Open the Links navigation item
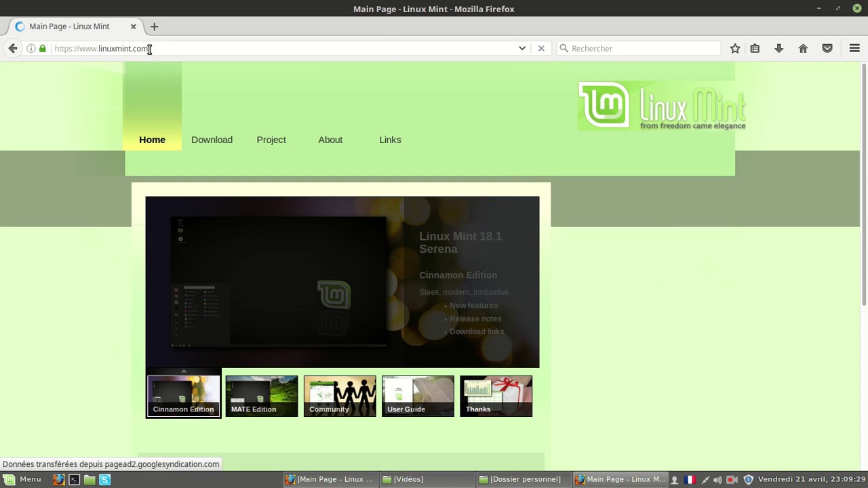This screenshot has height=488, width=868. (x=390, y=140)
